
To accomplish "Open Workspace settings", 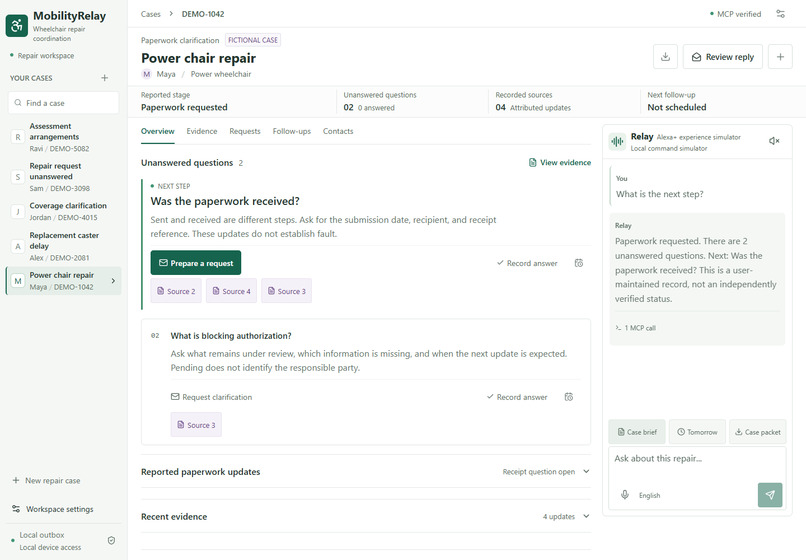I will coord(53,509).
